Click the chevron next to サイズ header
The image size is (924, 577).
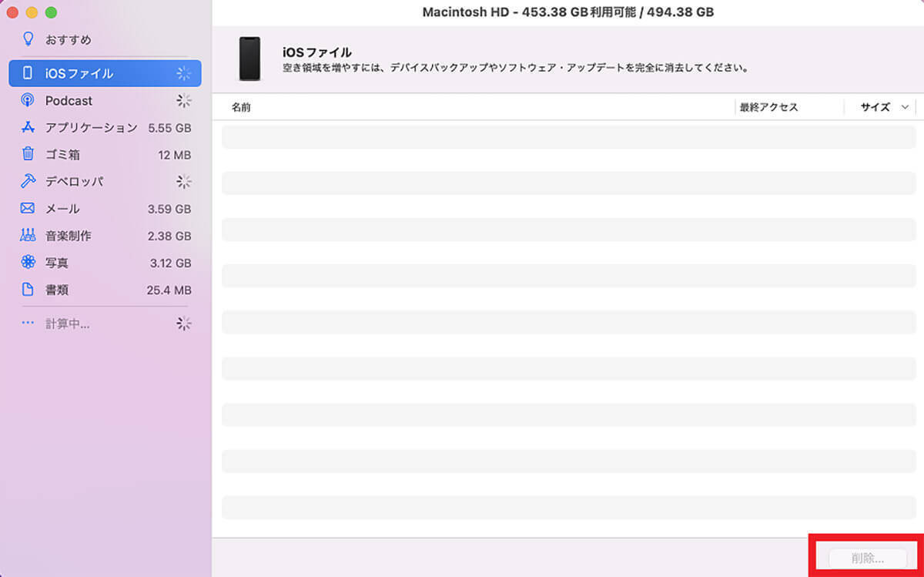905,108
